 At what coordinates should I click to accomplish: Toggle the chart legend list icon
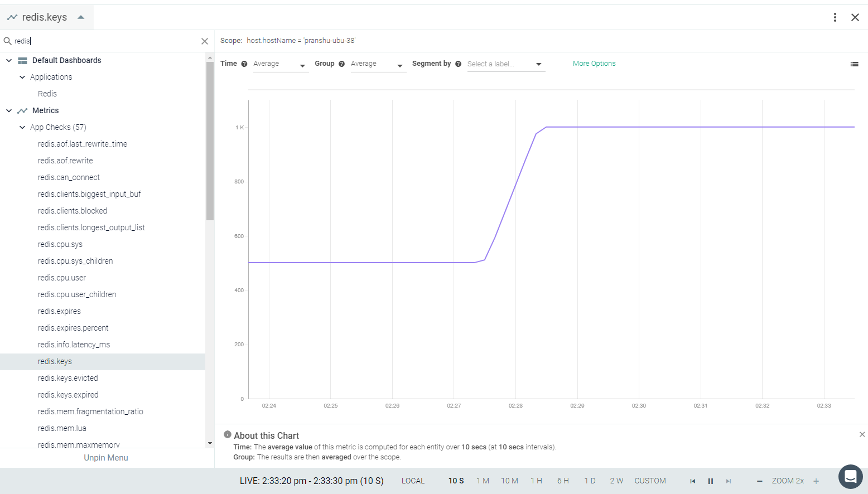point(854,64)
